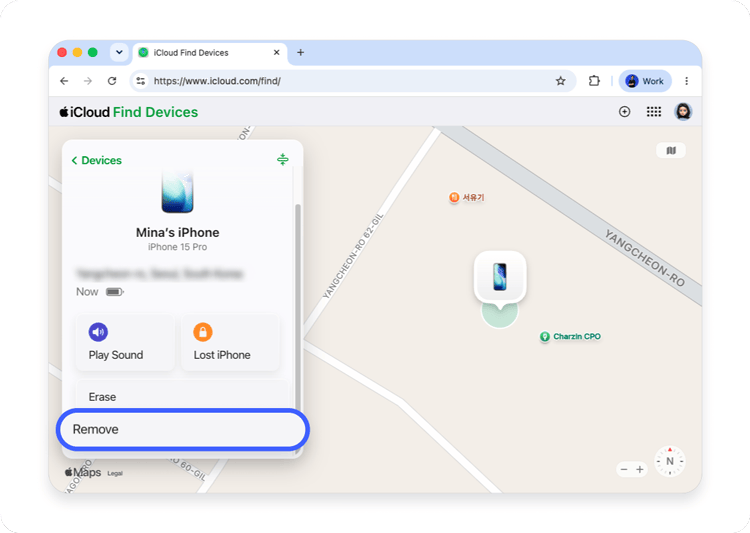
Task: Zoom in the map with plus
Action: point(640,469)
